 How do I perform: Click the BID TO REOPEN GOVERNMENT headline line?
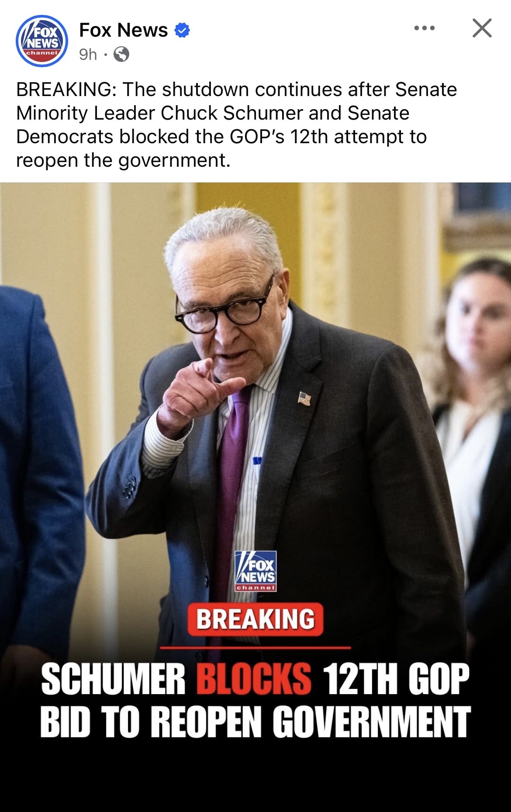255,722
